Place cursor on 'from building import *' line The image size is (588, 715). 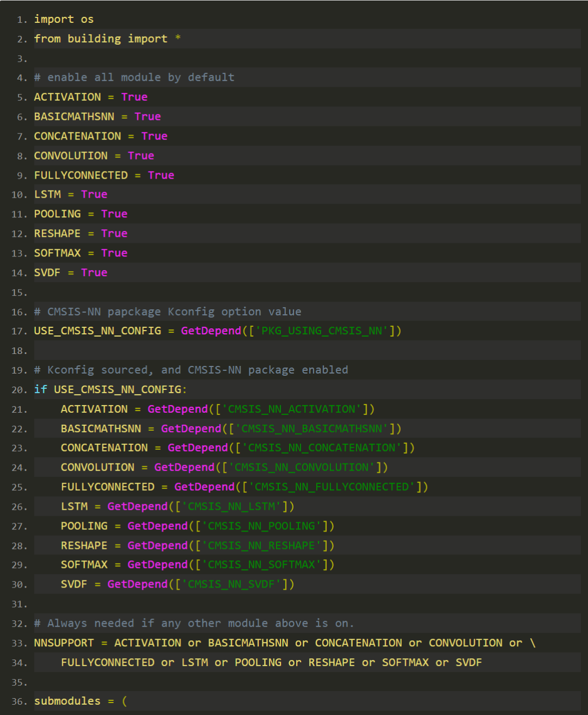[x=107, y=39]
